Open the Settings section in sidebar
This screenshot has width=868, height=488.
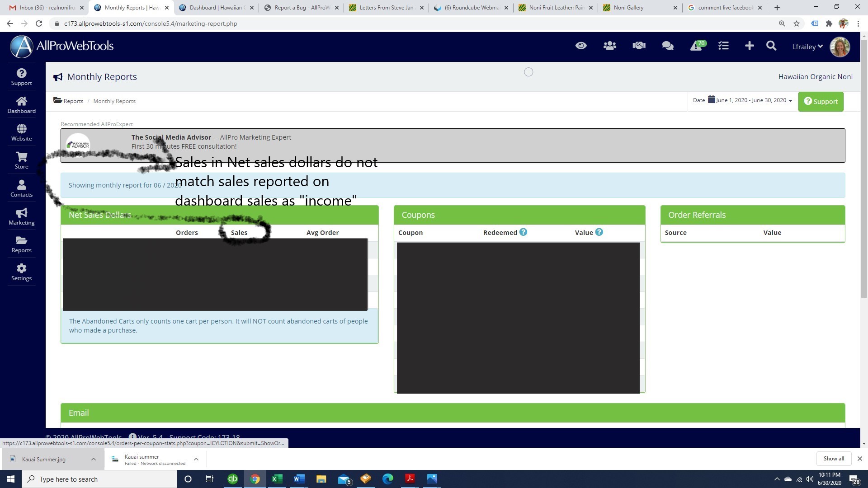[21, 272]
